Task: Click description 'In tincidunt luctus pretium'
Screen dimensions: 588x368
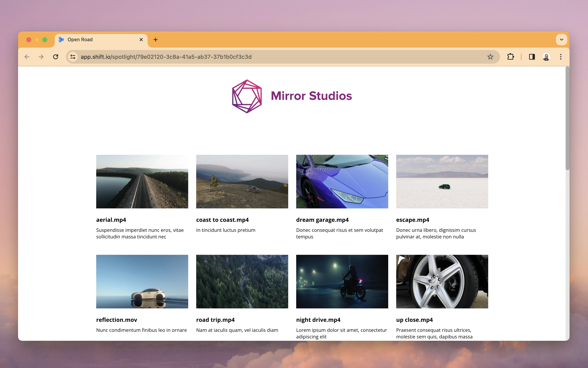Action: coord(226,230)
